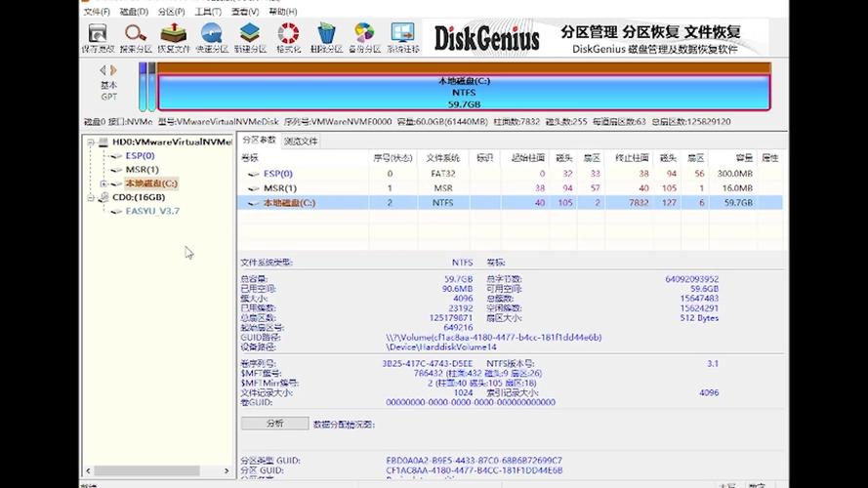Open the 文件(F) menu
The height and width of the screenshot is (488, 868).
coord(97,12)
